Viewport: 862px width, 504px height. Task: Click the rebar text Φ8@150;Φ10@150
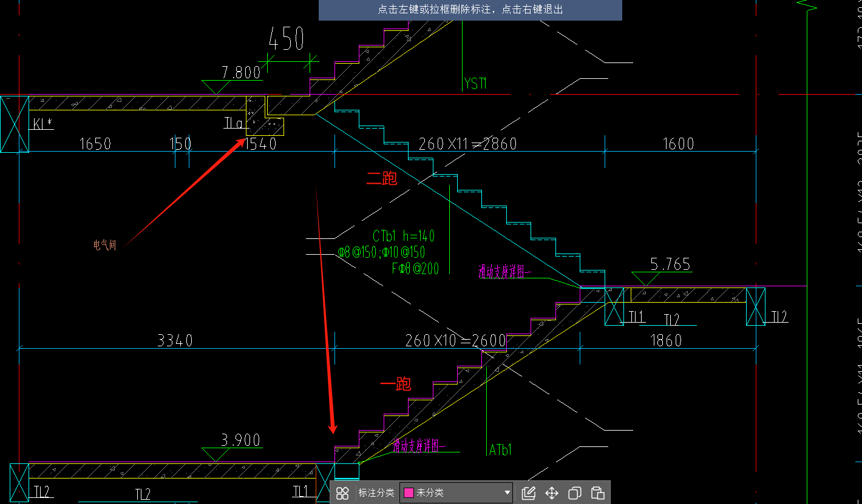click(x=382, y=252)
